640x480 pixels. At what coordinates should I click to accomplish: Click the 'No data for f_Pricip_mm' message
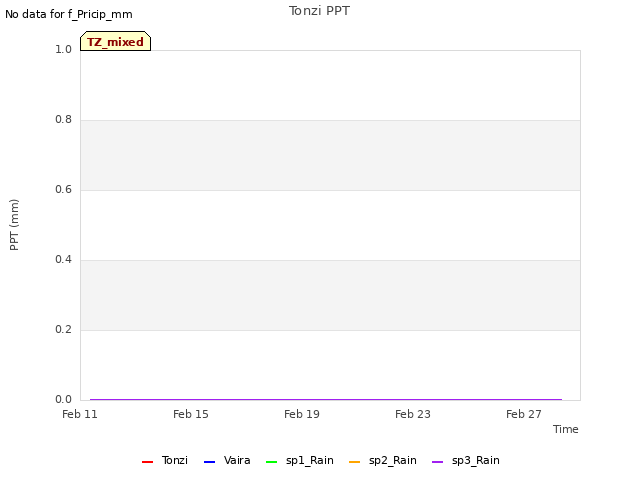tap(69, 14)
